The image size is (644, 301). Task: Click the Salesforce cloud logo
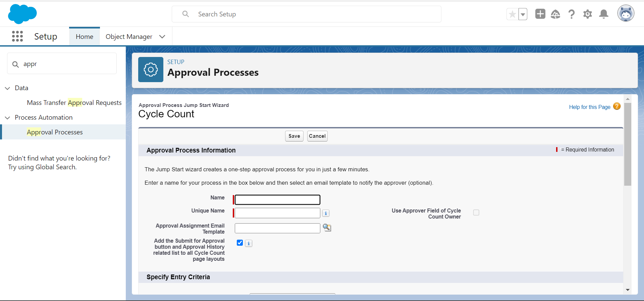point(22,14)
